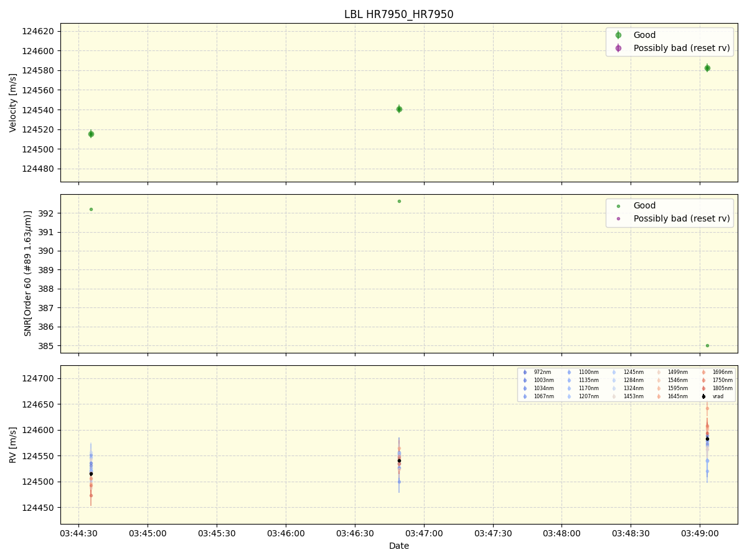
Task: Click the 1453nm marker icon in RV legend
Action: pos(614,396)
